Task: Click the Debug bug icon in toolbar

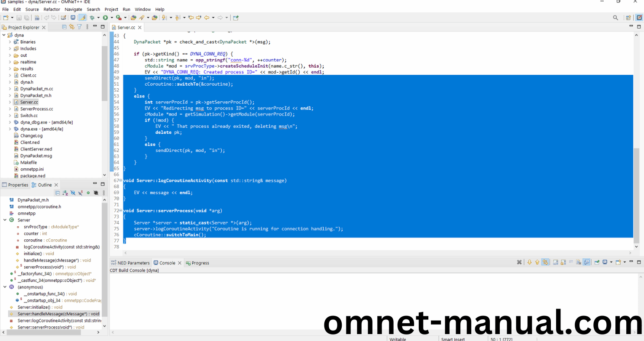Action: point(92,18)
